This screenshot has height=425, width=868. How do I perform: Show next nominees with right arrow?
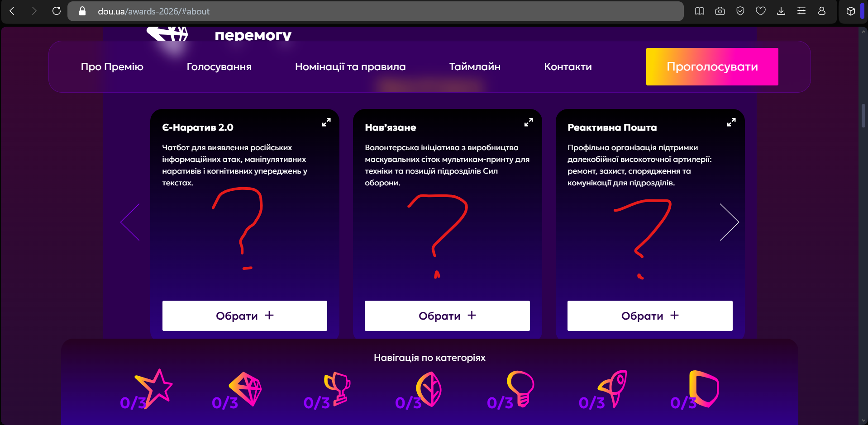[729, 222]
